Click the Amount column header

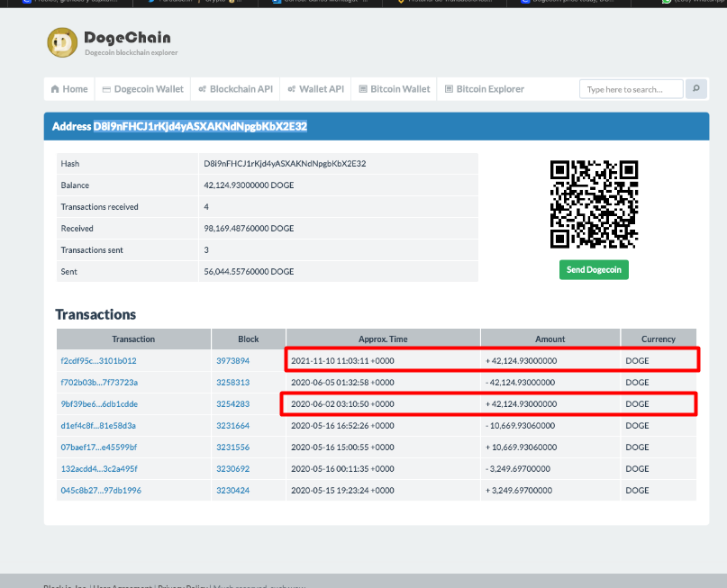[550, 339]
